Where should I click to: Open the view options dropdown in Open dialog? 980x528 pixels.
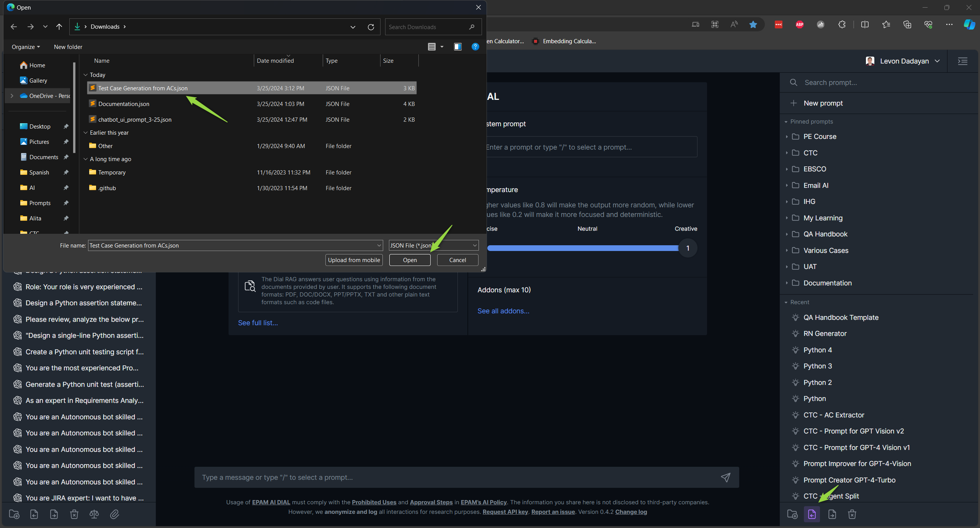pyautogui.click(x=442, y=47)
